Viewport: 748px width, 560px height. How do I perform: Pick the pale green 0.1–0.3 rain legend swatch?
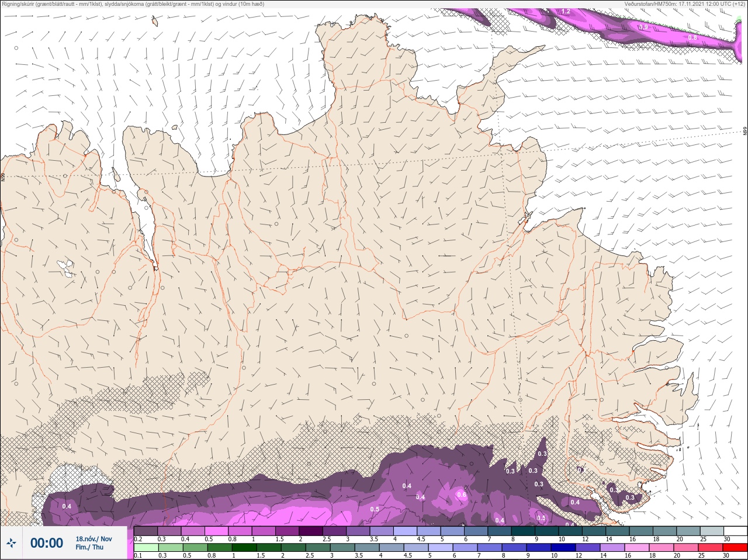(146, 548)
